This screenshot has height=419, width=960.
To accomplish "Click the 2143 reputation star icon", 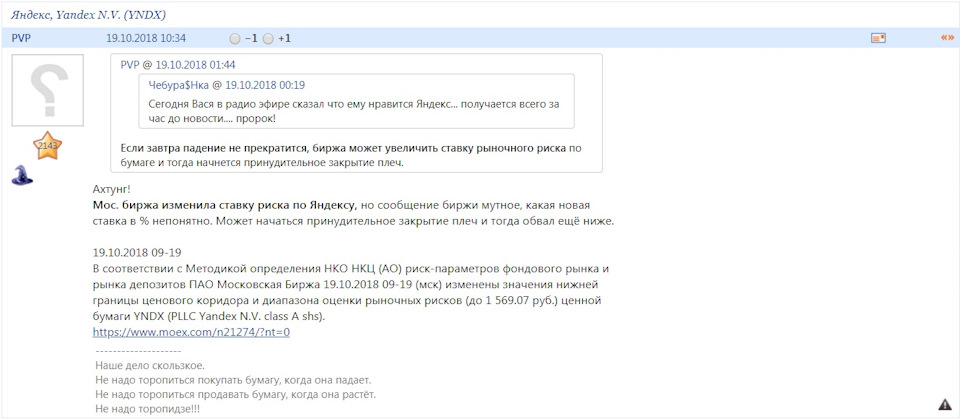I will coord(47,146).
